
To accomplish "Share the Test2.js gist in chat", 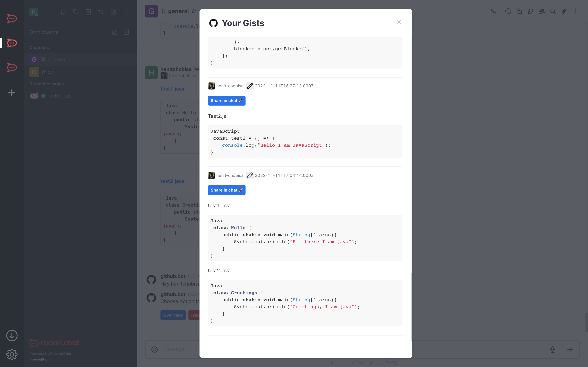I will tap(226, 100).
